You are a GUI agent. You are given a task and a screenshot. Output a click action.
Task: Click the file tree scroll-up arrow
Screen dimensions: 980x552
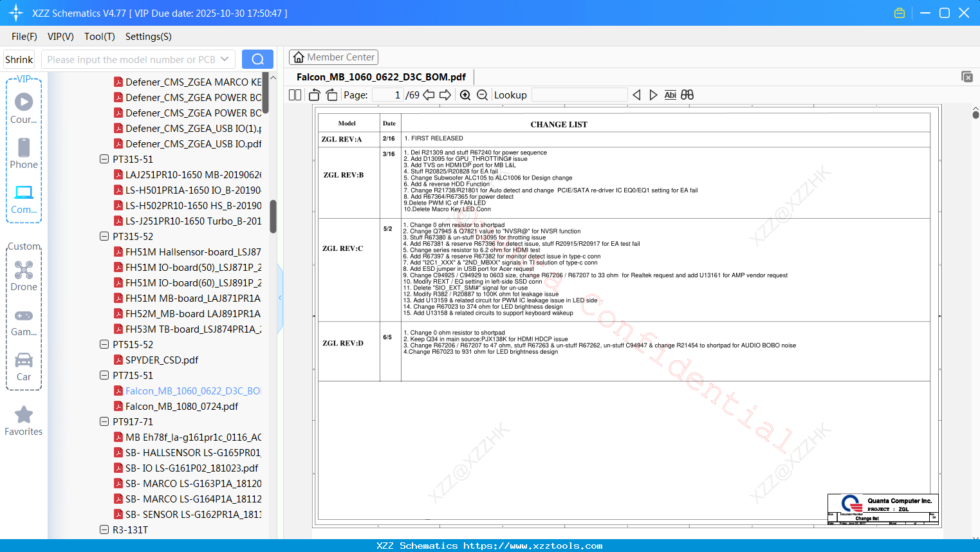(x=273, y=78)
